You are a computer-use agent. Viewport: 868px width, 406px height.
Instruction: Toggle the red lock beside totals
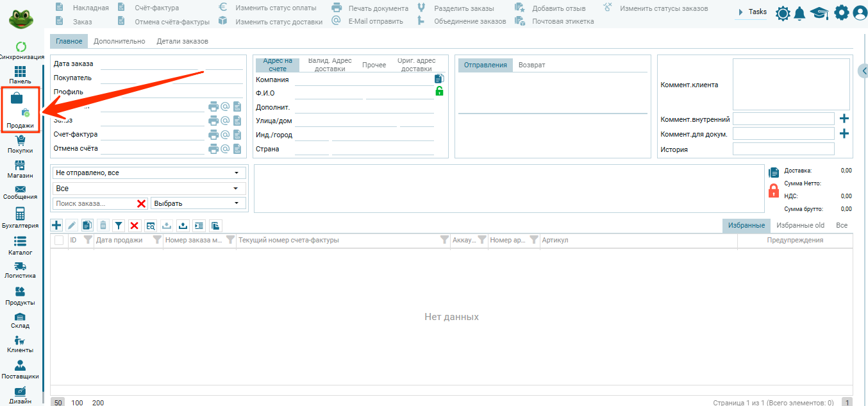coord(773,190)
